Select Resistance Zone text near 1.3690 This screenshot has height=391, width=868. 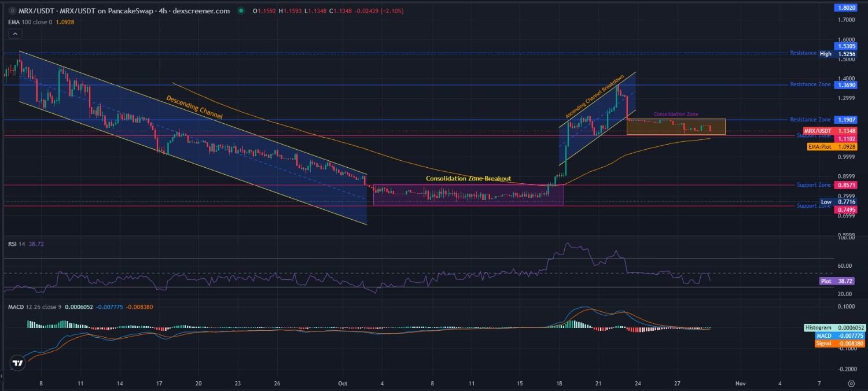pyautogui.click(x=810, y=84)
